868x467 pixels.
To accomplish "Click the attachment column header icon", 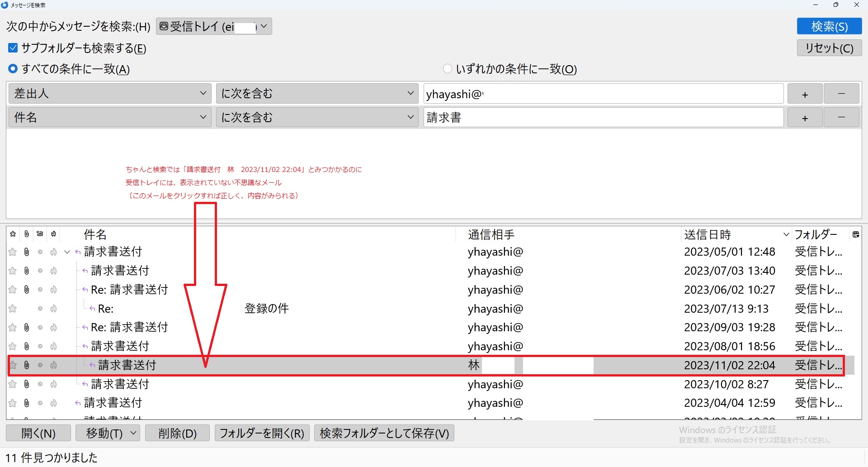I will 27,234.
